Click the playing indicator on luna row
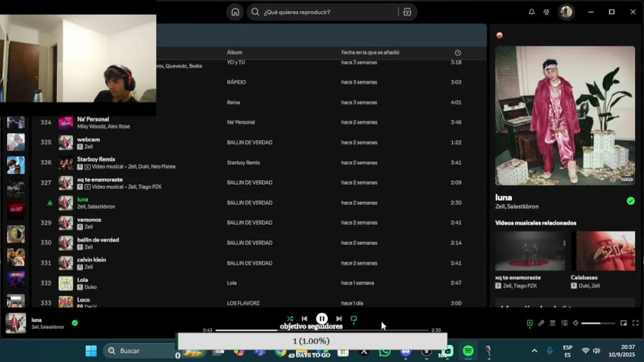644x362 pixels. tap(49, 203)
